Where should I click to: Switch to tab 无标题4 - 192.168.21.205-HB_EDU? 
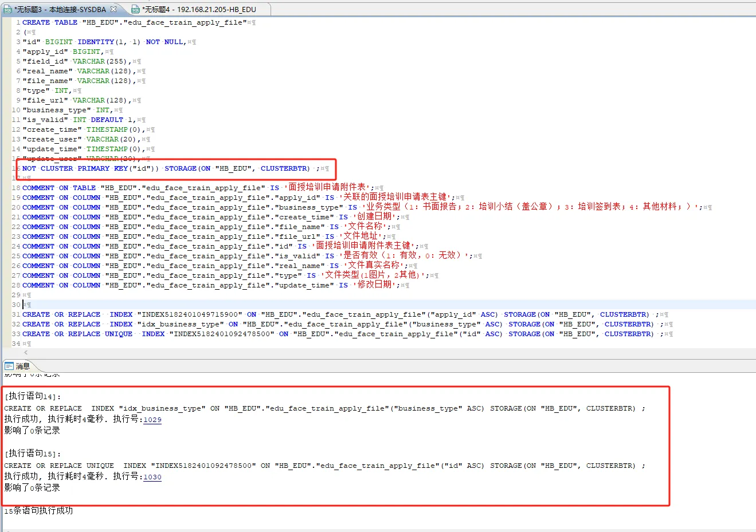coord(198,9)
